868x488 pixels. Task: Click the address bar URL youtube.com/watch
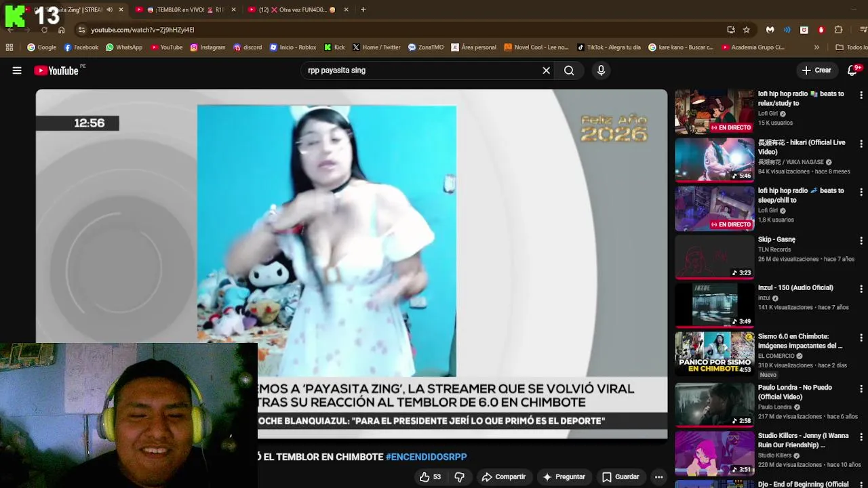[x=143, y=30]
